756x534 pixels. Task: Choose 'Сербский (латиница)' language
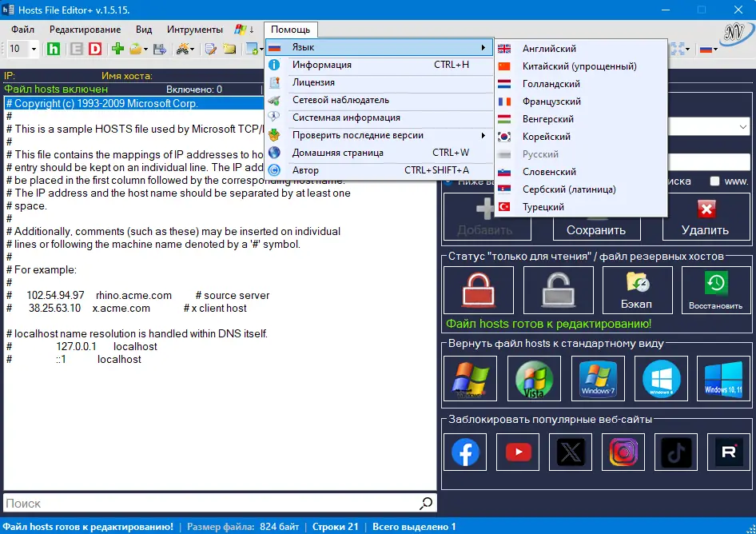pos(581,189)
